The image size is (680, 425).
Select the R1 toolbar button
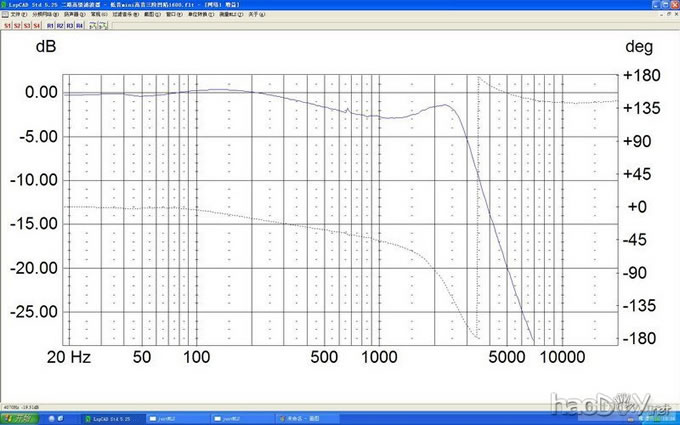[50, 24]
